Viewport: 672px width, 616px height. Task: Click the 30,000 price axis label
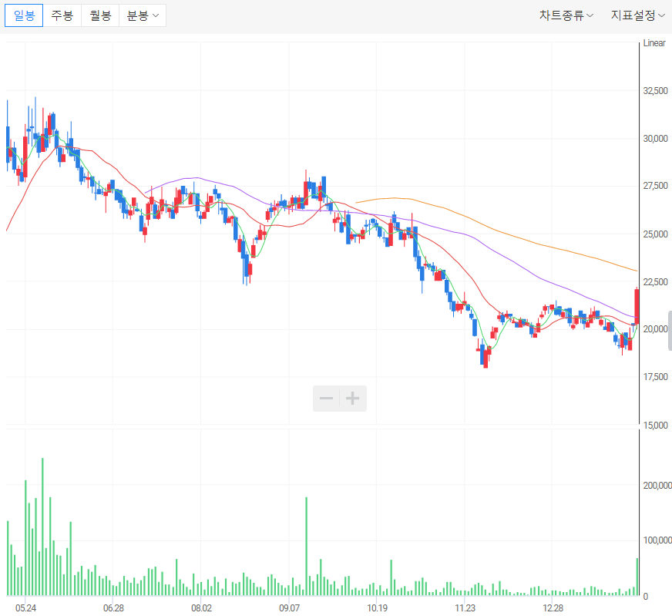point(655,139)
